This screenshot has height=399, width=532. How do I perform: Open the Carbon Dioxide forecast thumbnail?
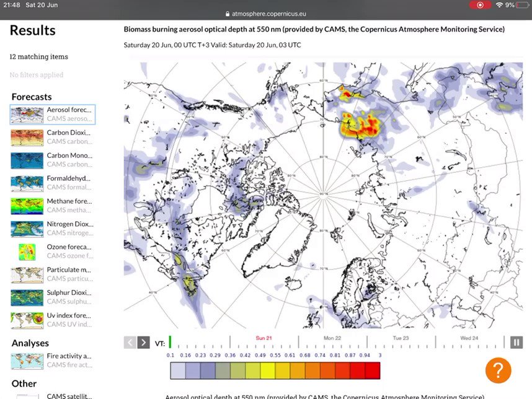[27, 138]
